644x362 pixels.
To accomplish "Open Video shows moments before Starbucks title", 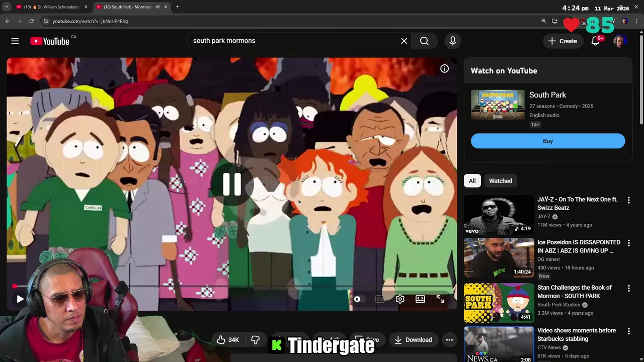I will point(577,335).
